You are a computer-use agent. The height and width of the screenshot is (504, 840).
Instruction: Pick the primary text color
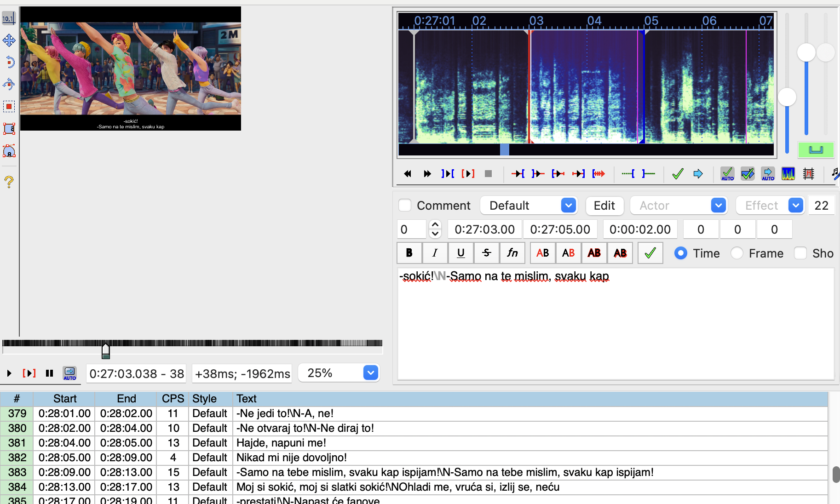(x=543, y=253)
